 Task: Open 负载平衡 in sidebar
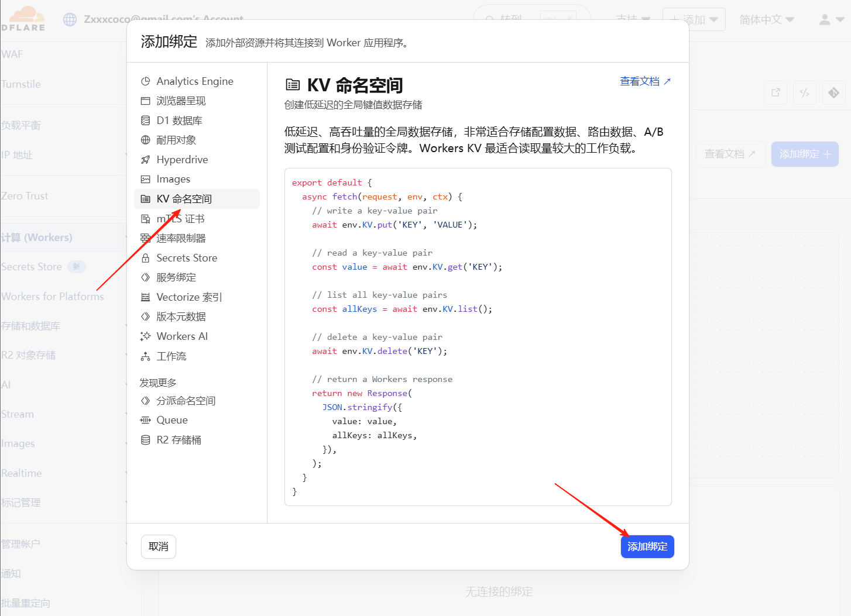coord(20,125)
